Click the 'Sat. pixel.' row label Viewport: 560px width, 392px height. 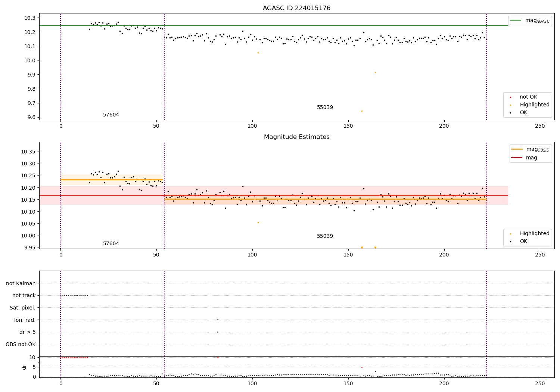click(x=23, y=308)
